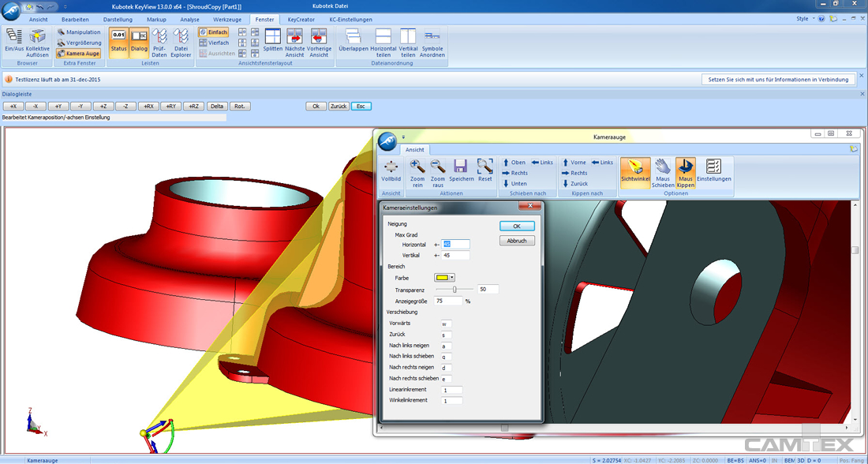This screenshot has width=868, height=464.
Task: Open the Datei Explorer icon
Action: [181, 41]
